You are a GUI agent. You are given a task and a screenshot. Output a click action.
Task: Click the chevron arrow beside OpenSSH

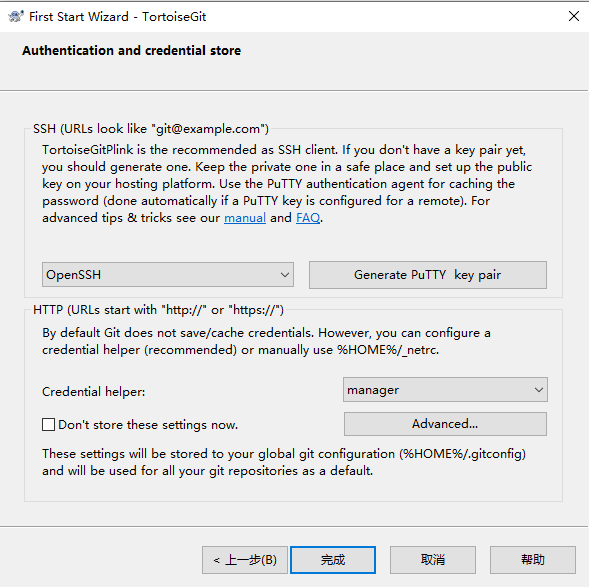285,275
